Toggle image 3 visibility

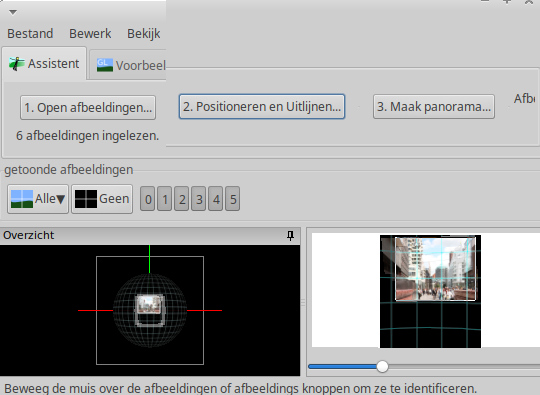pos(199,199)
